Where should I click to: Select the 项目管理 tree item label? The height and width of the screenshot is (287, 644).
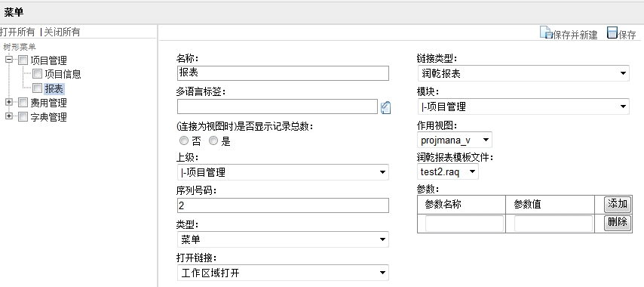coord(48,61)
